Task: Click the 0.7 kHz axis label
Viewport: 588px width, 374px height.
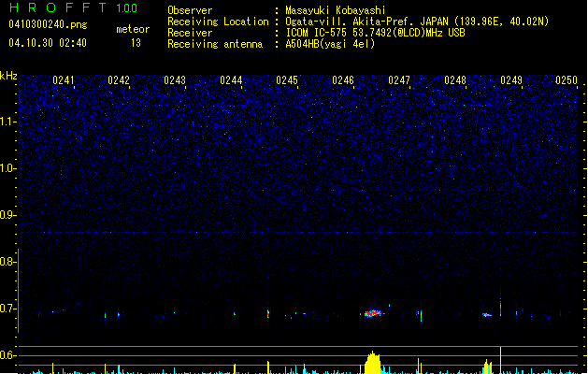Action: [x=7, y=309]
